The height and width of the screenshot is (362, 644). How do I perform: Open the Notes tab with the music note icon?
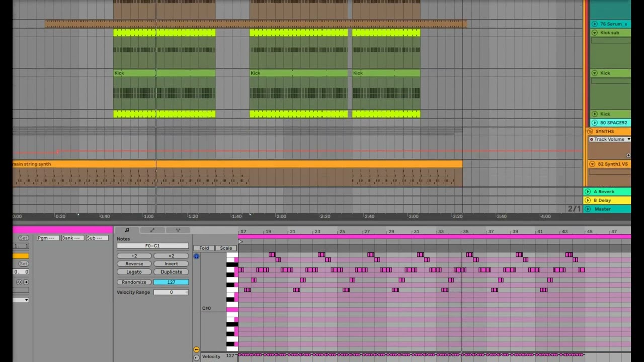coord(127,230)
